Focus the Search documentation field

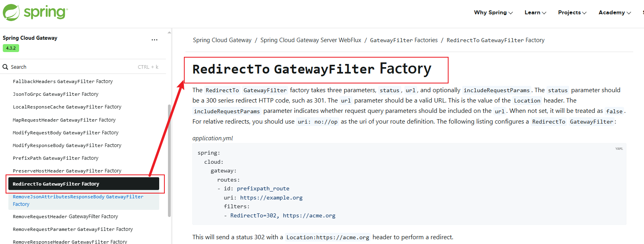click(x=83, y=67)
